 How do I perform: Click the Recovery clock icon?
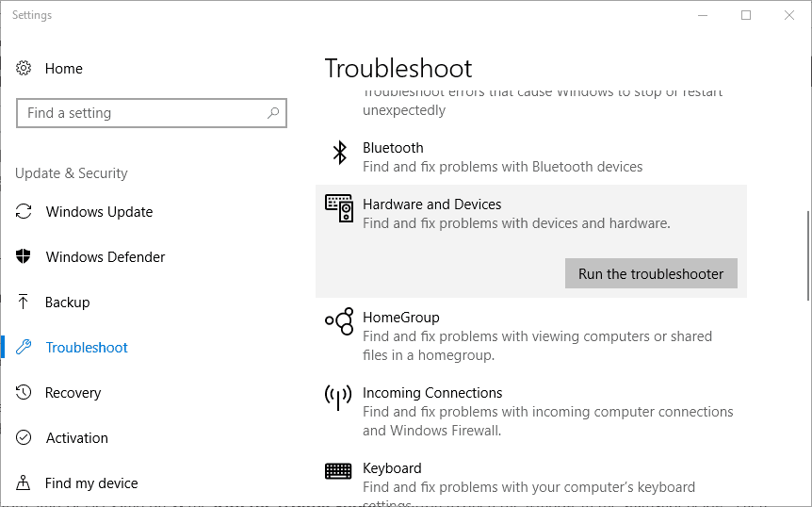[24, 392]
